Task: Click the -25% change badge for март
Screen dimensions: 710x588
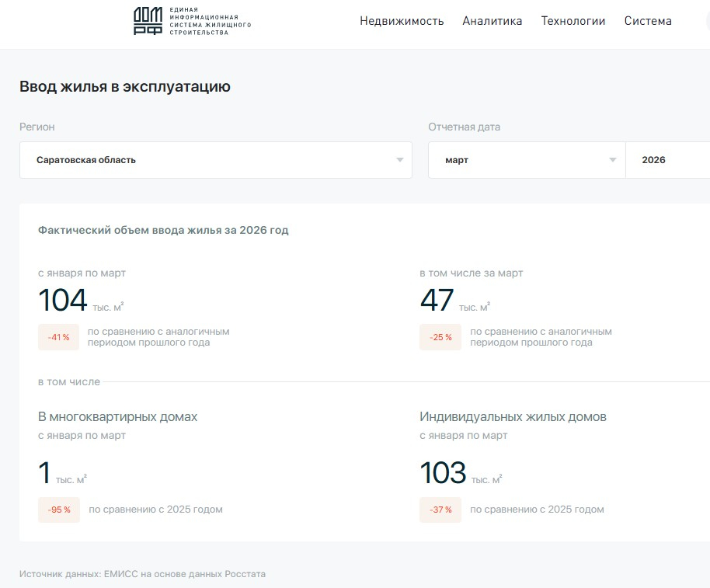Action: 440,337
